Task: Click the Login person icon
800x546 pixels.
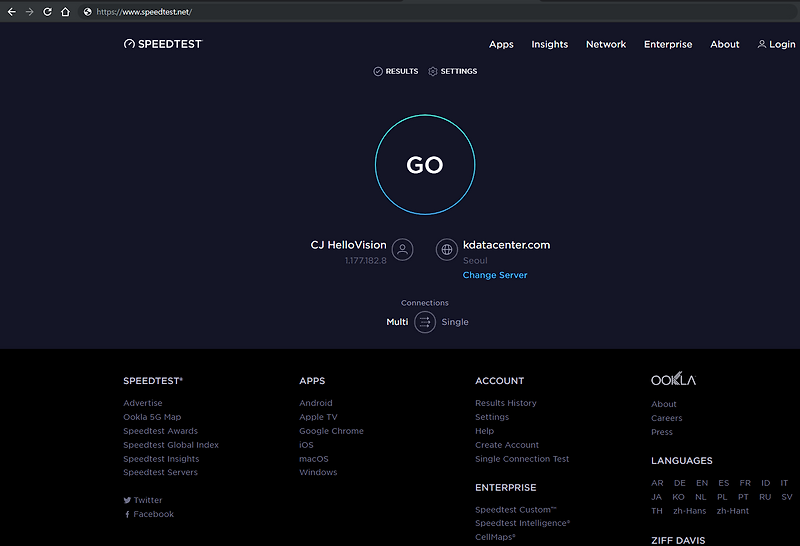Action: pos(762,44)
